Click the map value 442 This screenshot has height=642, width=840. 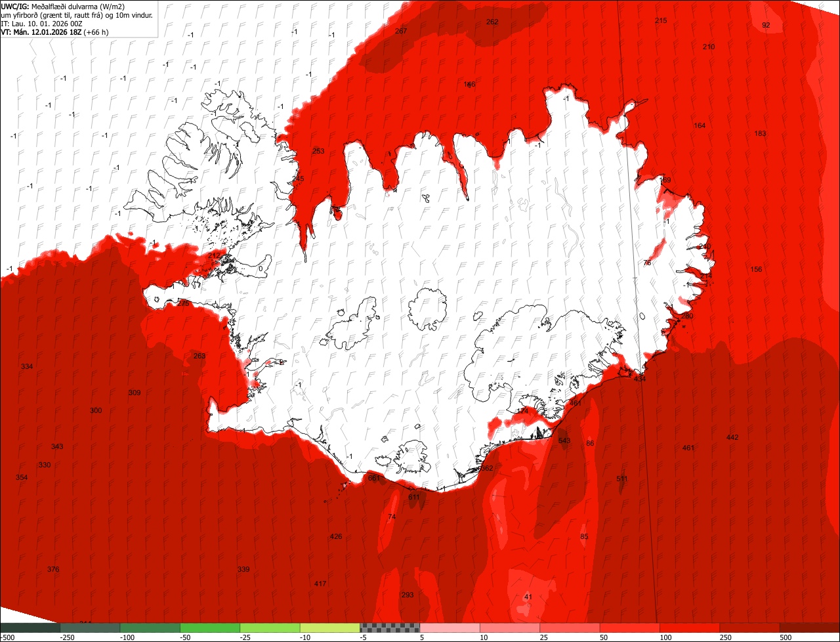click(732, 437)
